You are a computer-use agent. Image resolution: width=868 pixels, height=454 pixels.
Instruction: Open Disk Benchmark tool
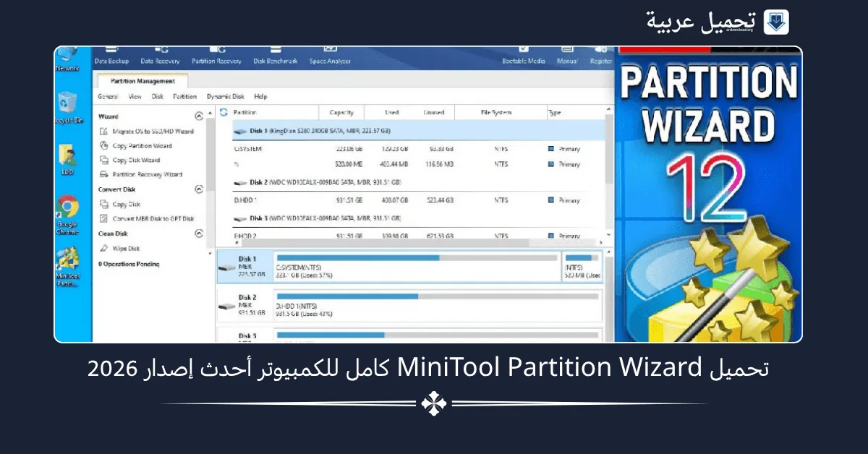[275, 56]
